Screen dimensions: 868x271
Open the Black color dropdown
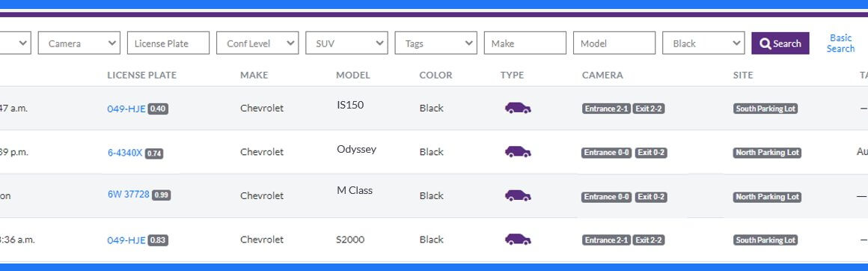point(703,43)
